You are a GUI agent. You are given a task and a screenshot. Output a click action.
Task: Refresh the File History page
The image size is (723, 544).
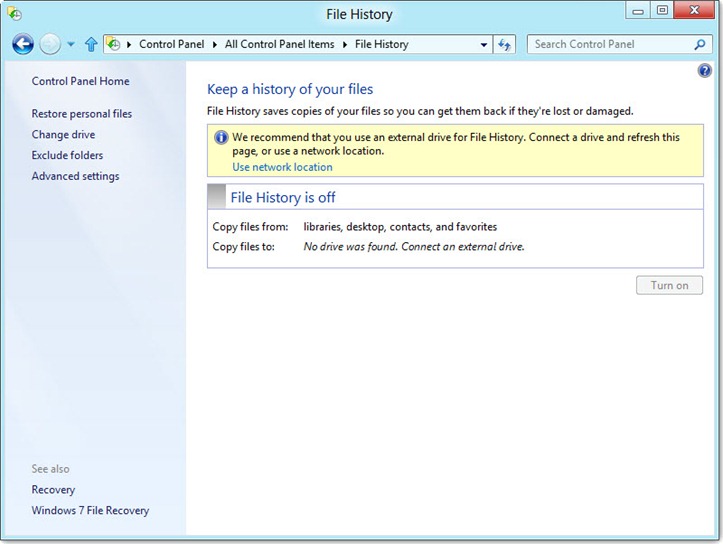(x=504, y=45)
